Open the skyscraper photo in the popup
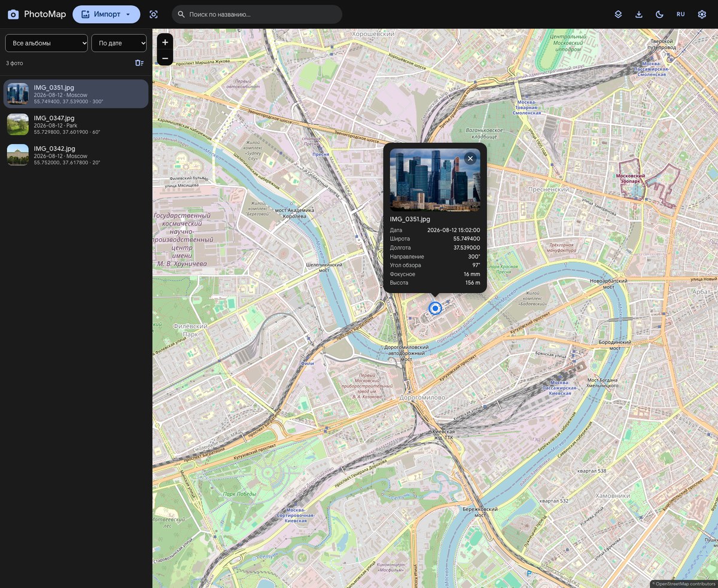Screen dimensions: 718x588 tap(435, 180)
